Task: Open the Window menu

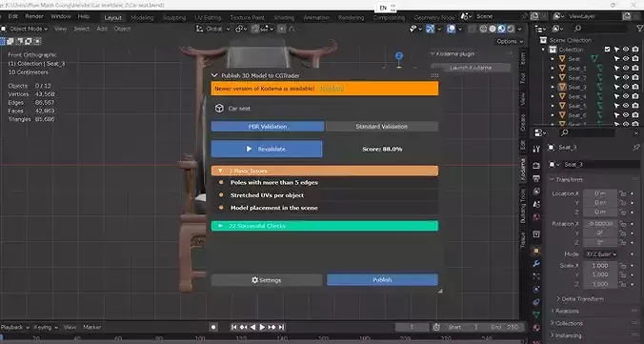Action: [x=61, y=16]
